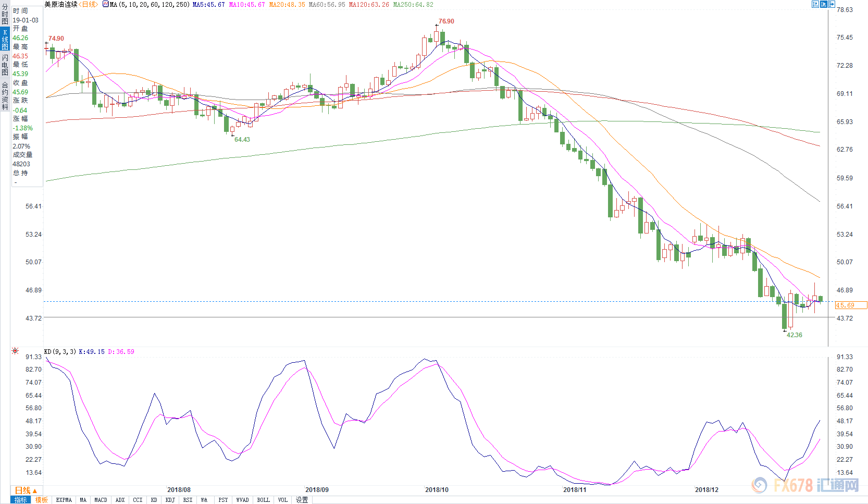Apply the BOLL indicator

264,500
